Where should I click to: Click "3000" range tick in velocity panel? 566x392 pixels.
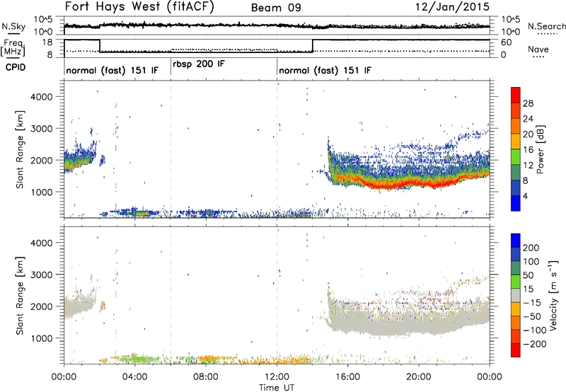(42, 275)
